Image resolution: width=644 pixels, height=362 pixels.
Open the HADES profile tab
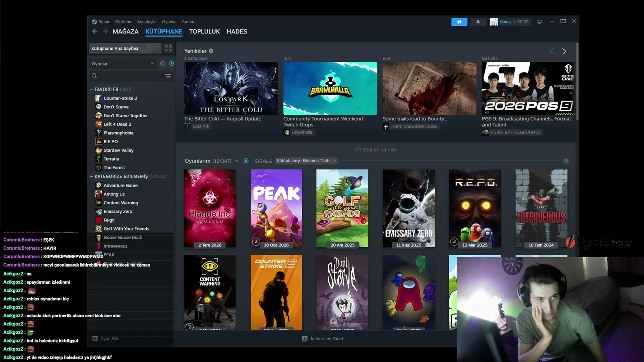pos(236,31)
